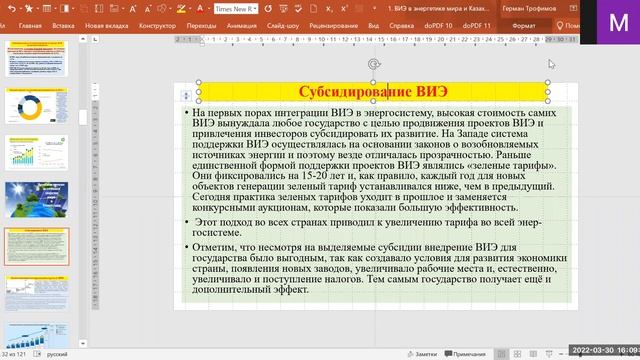Click the accessibility check status icon
The height and width of the screenshot is (360, 640).
[37, 354]
